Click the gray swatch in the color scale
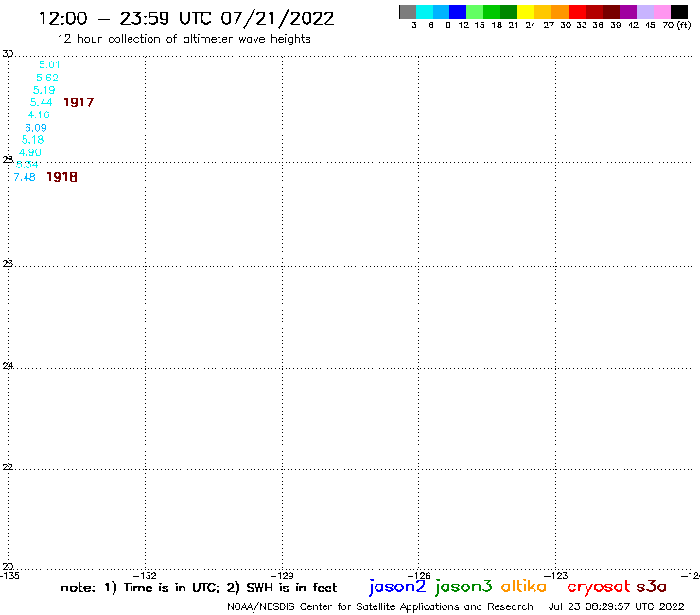The image size is (700, 615). (x=408, y=11)
